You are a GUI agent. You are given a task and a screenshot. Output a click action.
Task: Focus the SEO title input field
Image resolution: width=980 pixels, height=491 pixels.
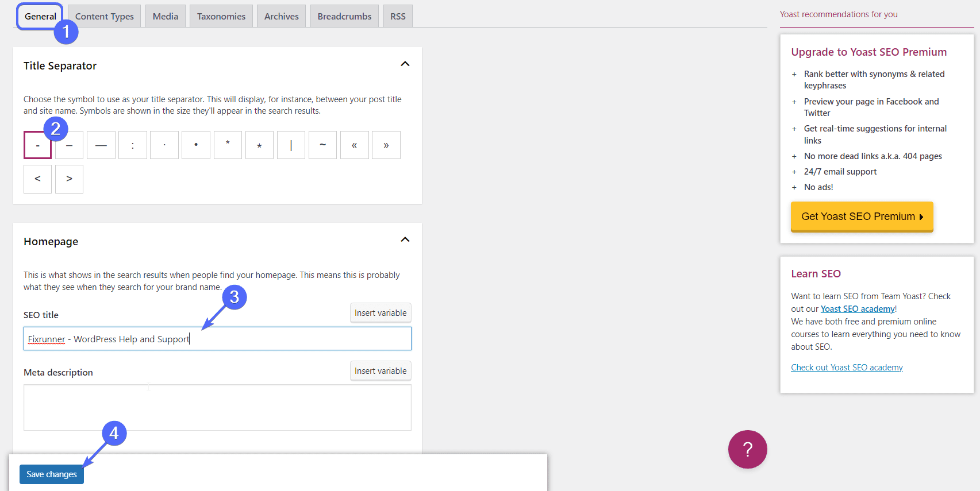pos(217,339)
